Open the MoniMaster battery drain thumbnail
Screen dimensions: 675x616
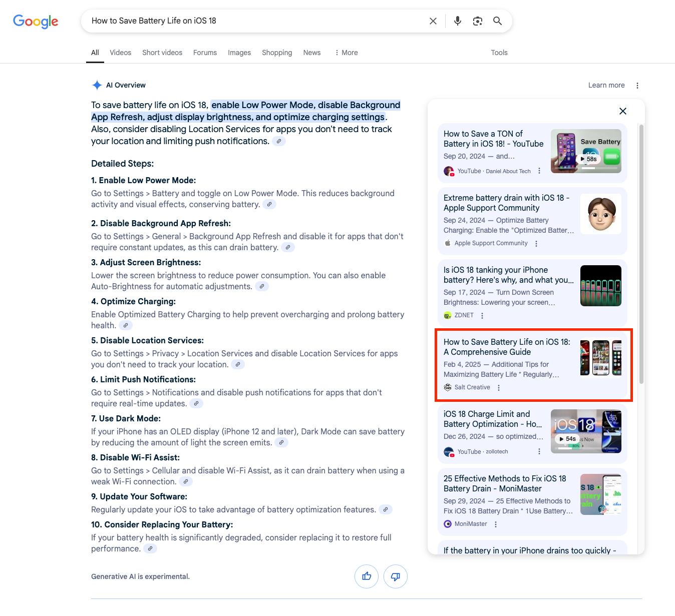tap(601, 494)
